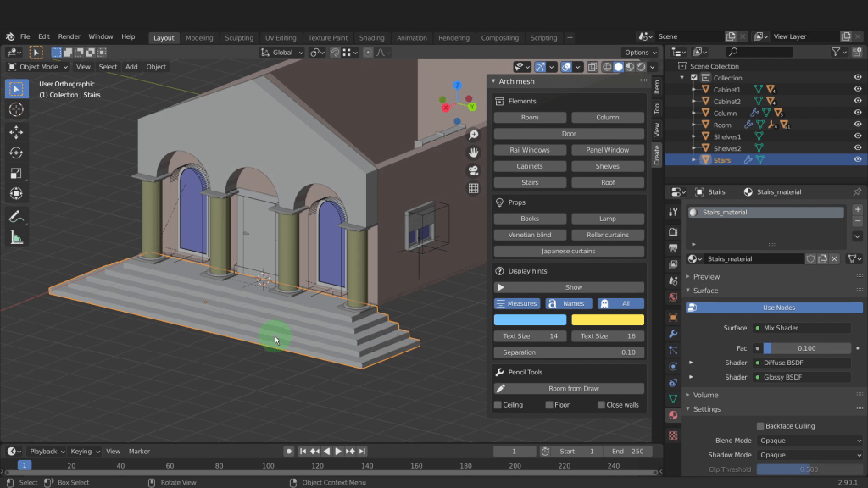Click the camera view icon in viewport
Image resolution: width=868 pixels, height=488 pixels.
click(473, 170)
